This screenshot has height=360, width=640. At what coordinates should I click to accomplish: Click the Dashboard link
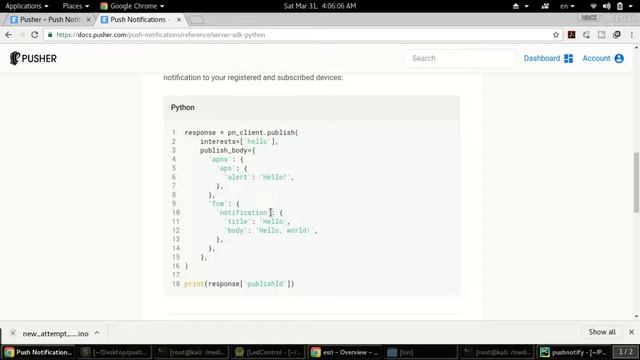542,58
